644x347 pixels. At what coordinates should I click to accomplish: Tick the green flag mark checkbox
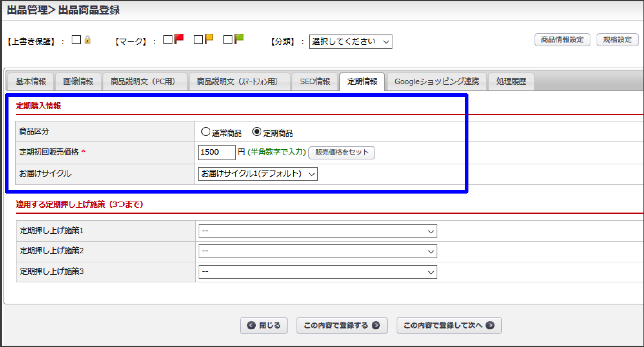[228, 40]
